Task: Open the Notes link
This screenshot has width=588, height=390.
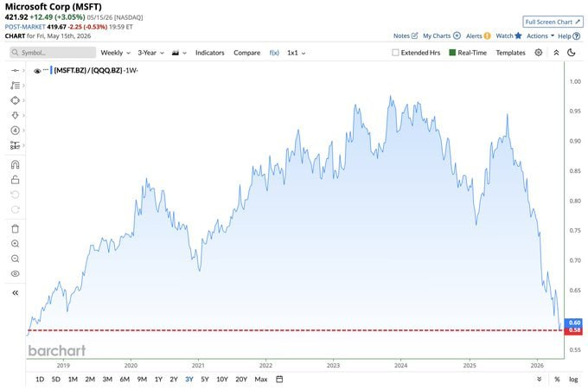Action: coord(406,36)
